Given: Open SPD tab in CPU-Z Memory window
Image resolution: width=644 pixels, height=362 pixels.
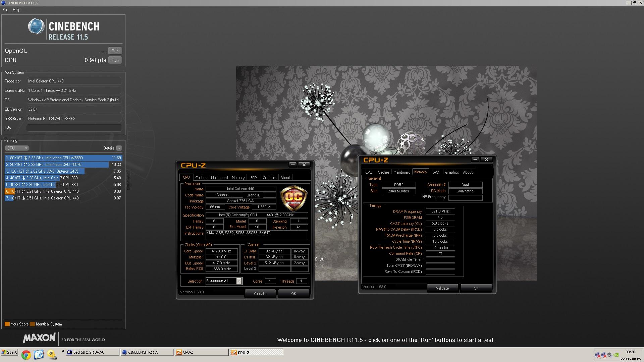Looking at the screenshot, I should pos(436,172).
